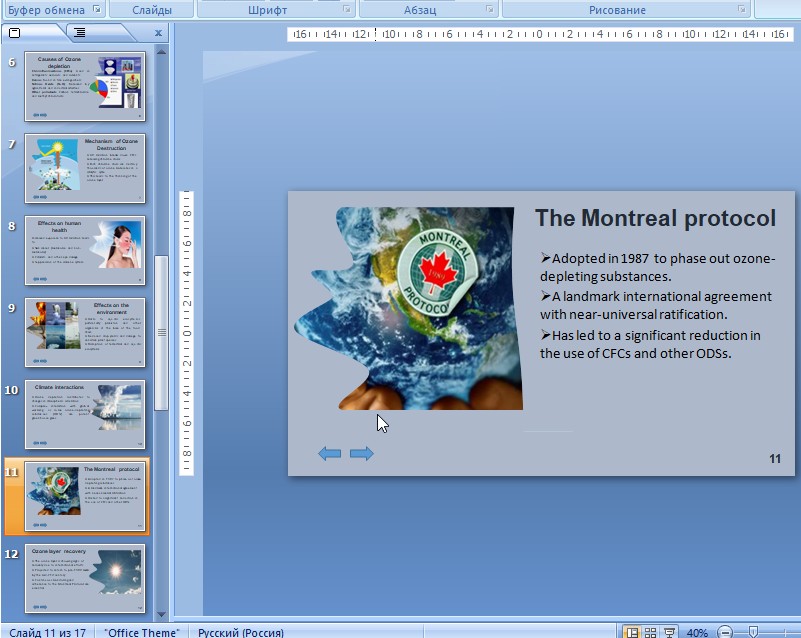Click slide number 11 on the slide
This screenshot has height=638, width=801.
click(x=775, y=459)
